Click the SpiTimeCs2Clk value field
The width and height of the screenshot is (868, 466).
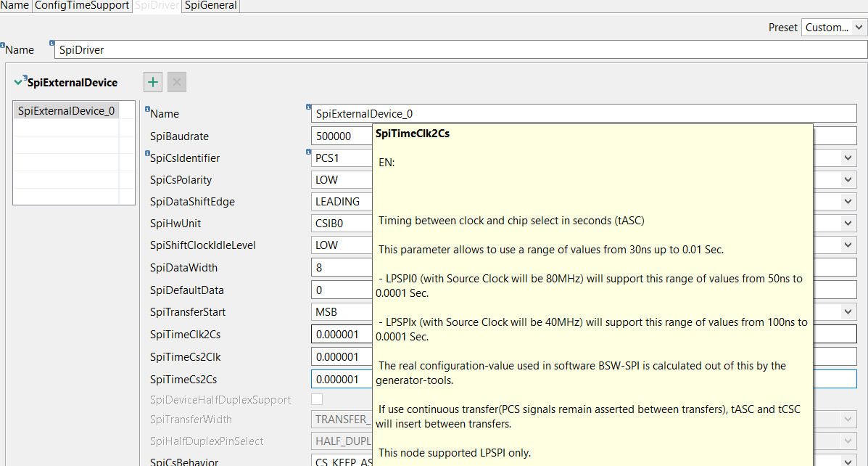(x=341, y=356)
